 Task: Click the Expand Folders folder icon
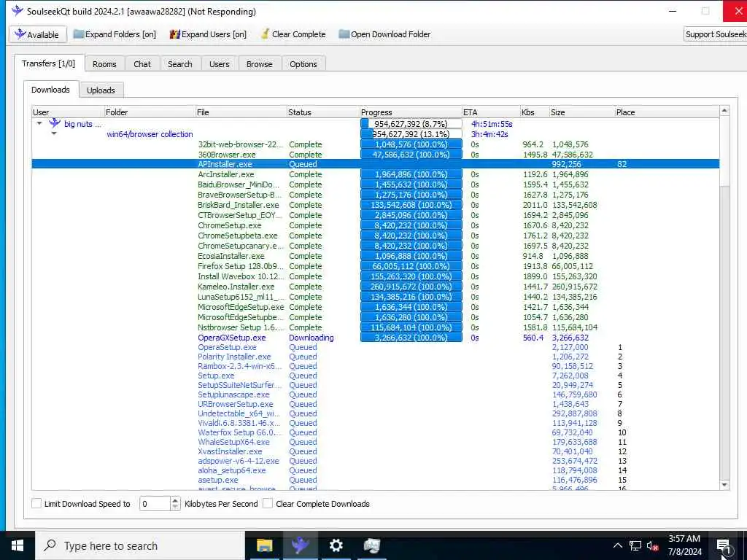[x=79, y=34]
